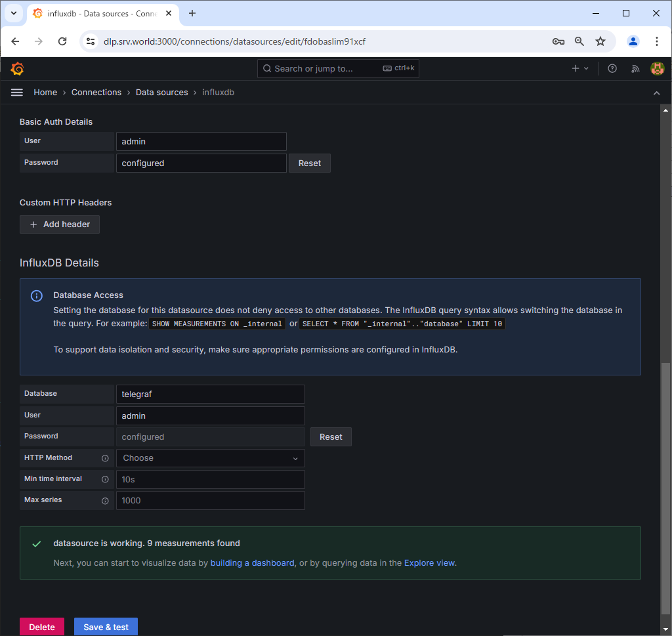The image size is (672, 636).
Task: Click HTTP Method info icon
Action: pyautogui.click(x=105, y=458)
